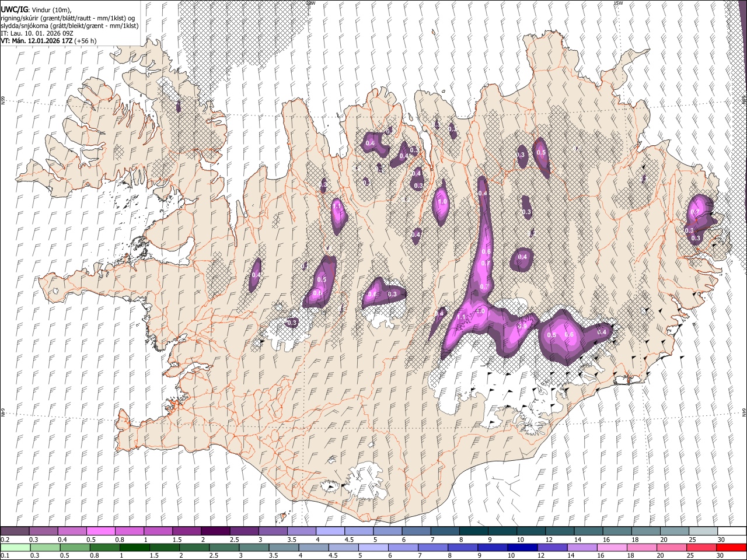Click the 'IT: Lau. 10. 01. 2026 09Z' line
Image resolution: width=747 pixels, height=560 pixels.
tap(37, 33)
